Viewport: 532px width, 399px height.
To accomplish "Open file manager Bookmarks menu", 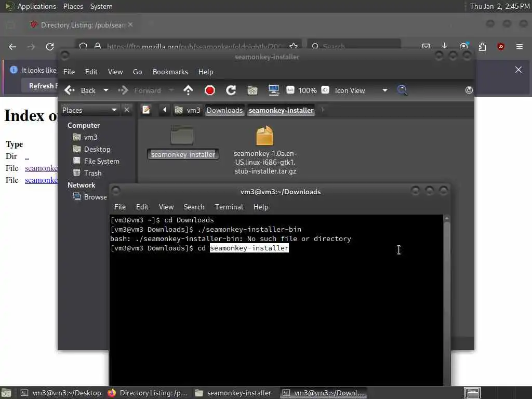I will [170, 72].
